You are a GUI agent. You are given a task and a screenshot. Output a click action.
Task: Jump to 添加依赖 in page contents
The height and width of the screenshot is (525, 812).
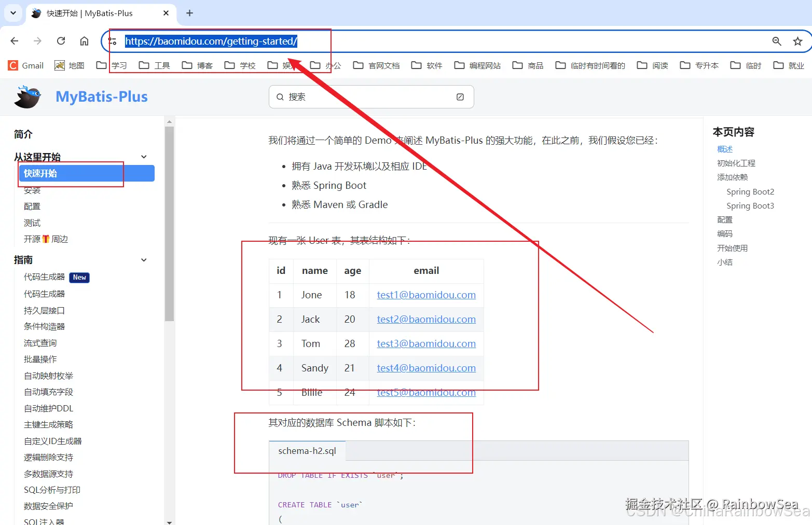point(733,177)
